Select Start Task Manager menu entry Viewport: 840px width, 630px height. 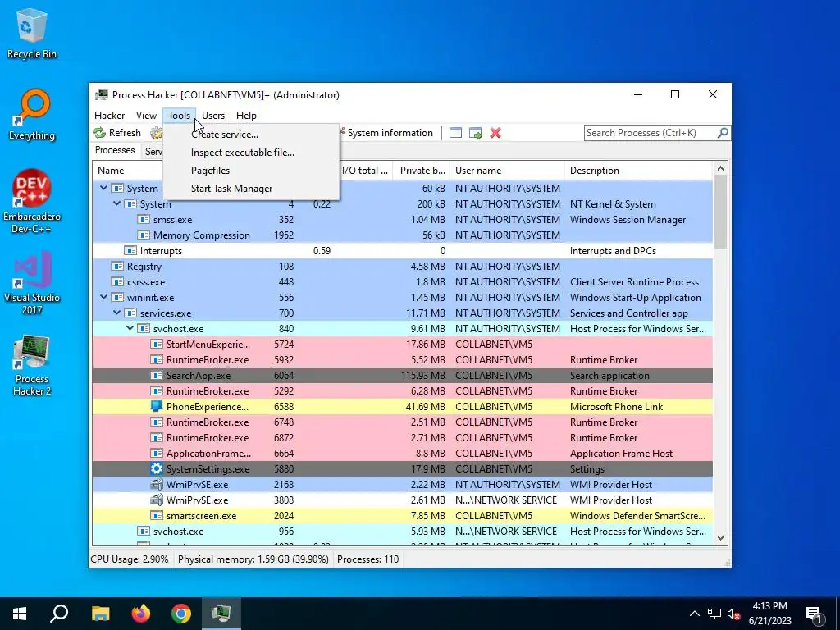251,189
